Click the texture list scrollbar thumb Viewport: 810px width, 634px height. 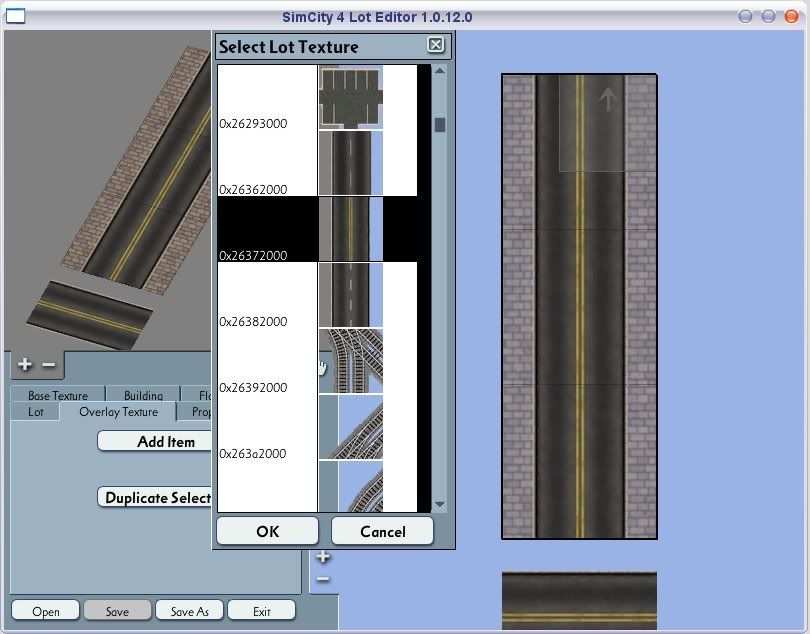(x=440, y=125)
